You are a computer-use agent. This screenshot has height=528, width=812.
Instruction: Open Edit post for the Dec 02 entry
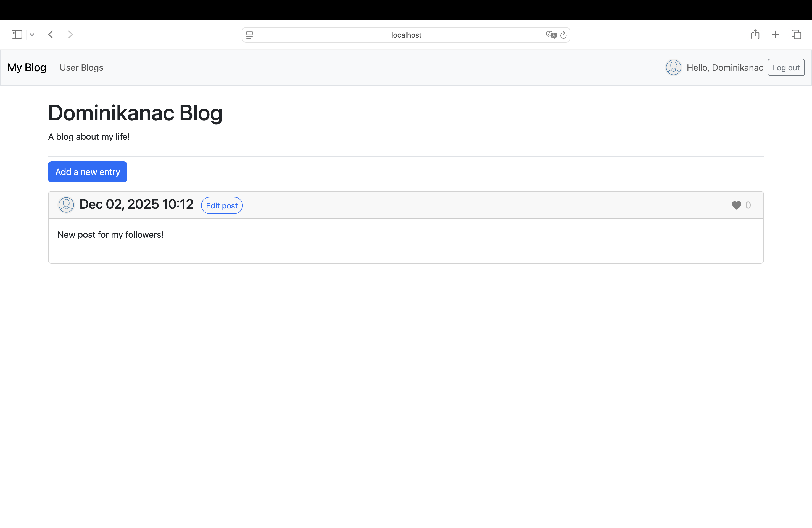222,205
